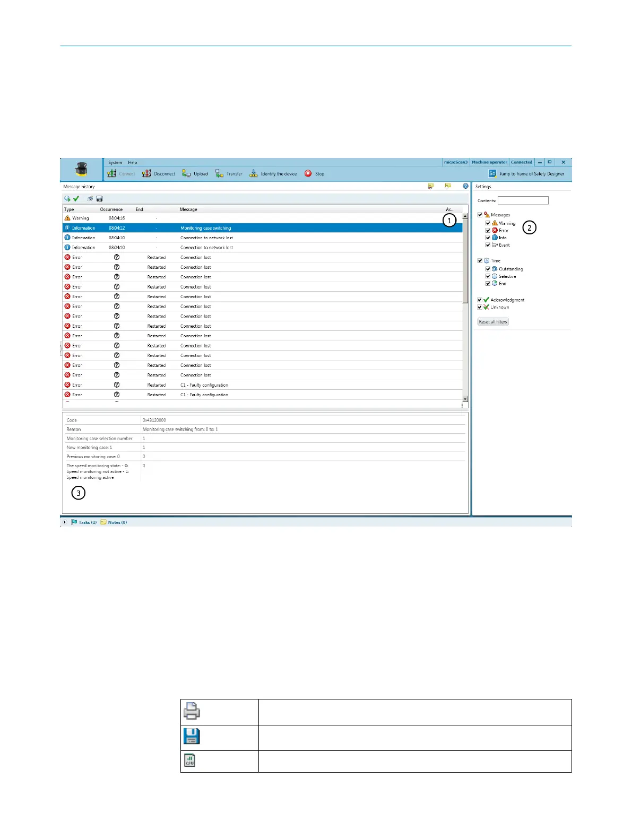The width and height of the screenshot is (632, 840).
Task: Click the Connected status label
Action: click(x=522, y=162)
